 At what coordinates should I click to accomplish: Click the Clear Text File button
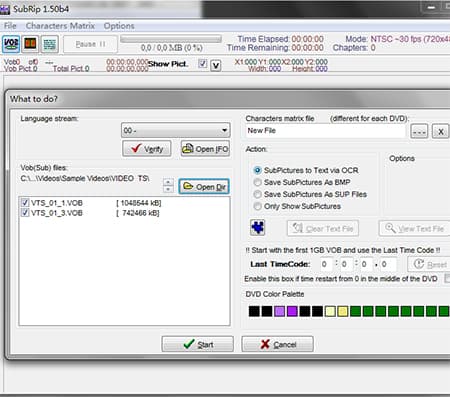click(x=323, y=228)
